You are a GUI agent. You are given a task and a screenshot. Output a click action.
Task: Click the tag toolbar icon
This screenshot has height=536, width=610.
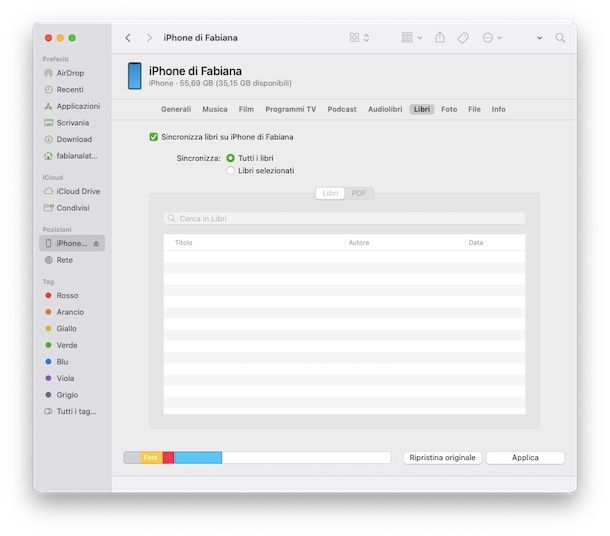[463, 38]
